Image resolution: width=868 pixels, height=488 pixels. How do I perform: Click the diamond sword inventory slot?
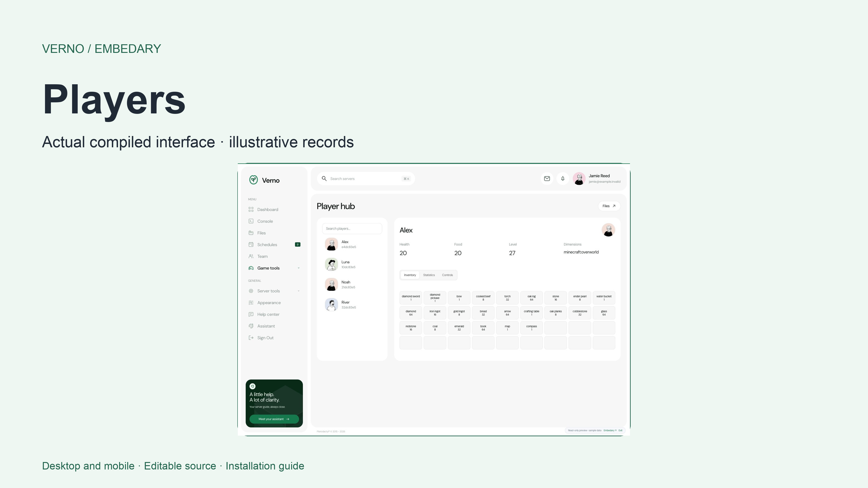click(x=411, y=298)
